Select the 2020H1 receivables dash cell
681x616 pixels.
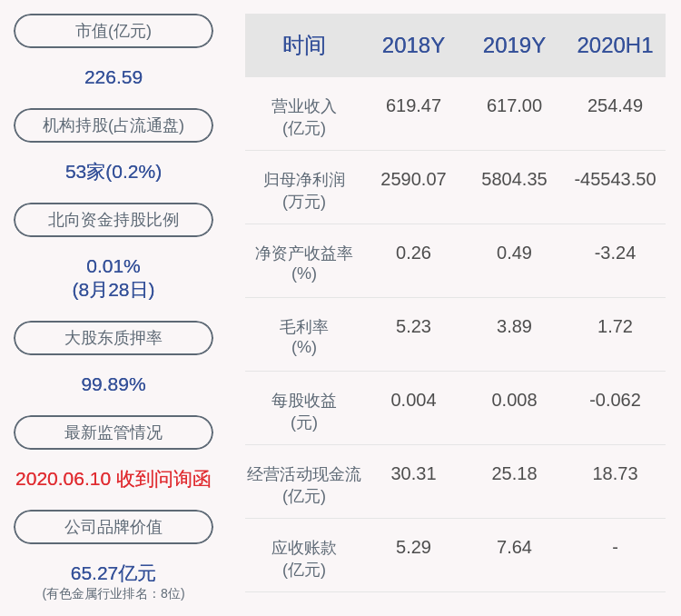615,547
